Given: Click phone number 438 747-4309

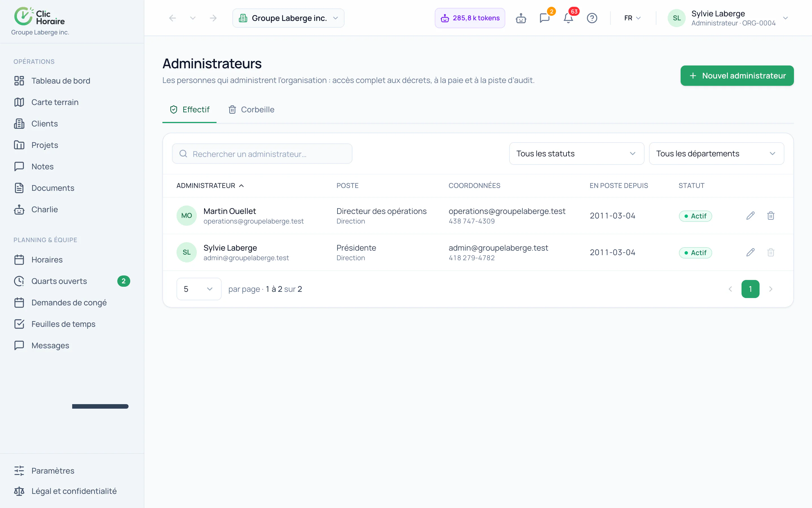Looking at the screenshot, I should click(x=472, y=221).
